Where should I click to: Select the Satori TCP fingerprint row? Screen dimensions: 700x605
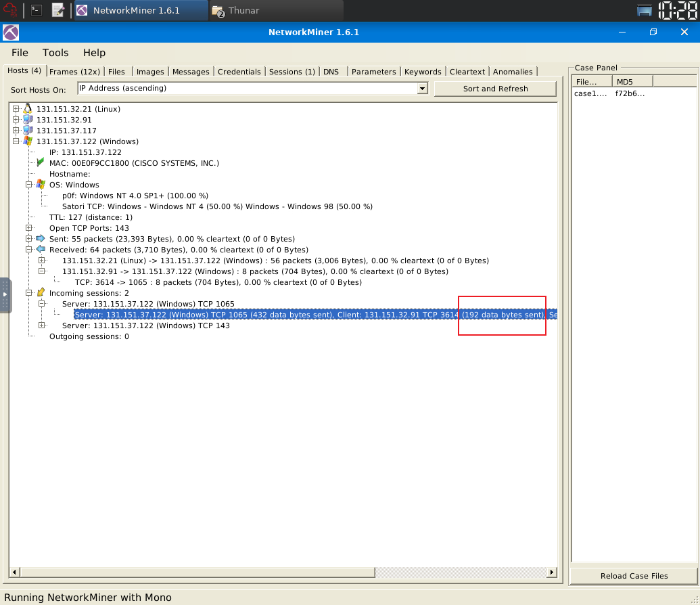217,206
